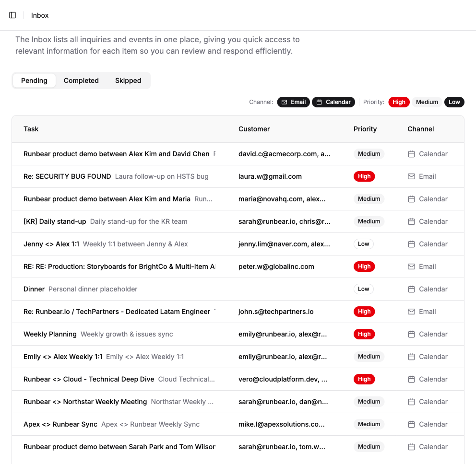Click calendar icon in Weekly Planning row
The width and height of the screenshot is (476, 464).
[411, 334]
